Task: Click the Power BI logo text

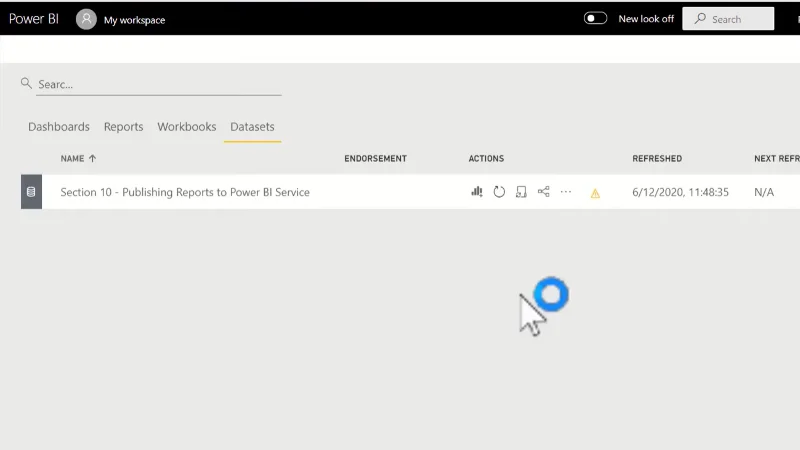Action: pyautogui.click(x=34, y=19)
